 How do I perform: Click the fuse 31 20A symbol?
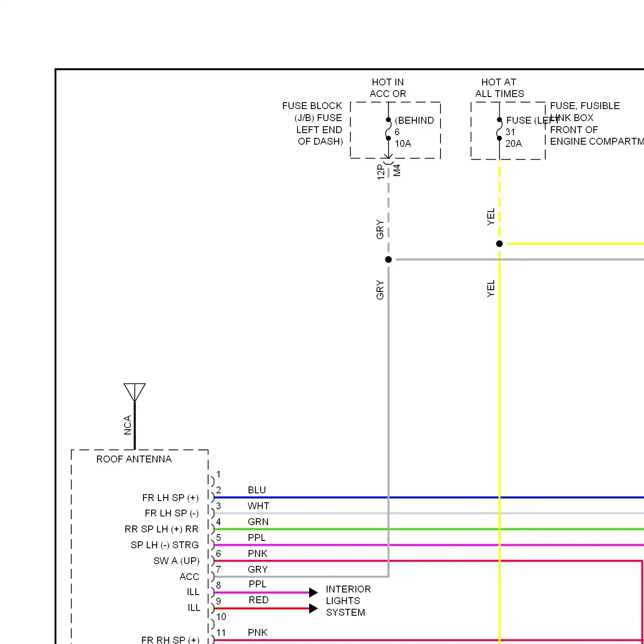pyautogui.click(x=499, y=129)
